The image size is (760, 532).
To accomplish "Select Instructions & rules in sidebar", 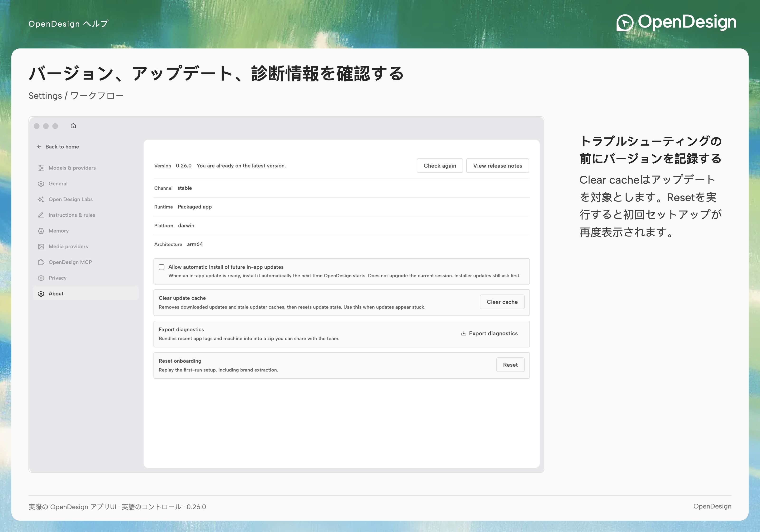I will (86, 215).
